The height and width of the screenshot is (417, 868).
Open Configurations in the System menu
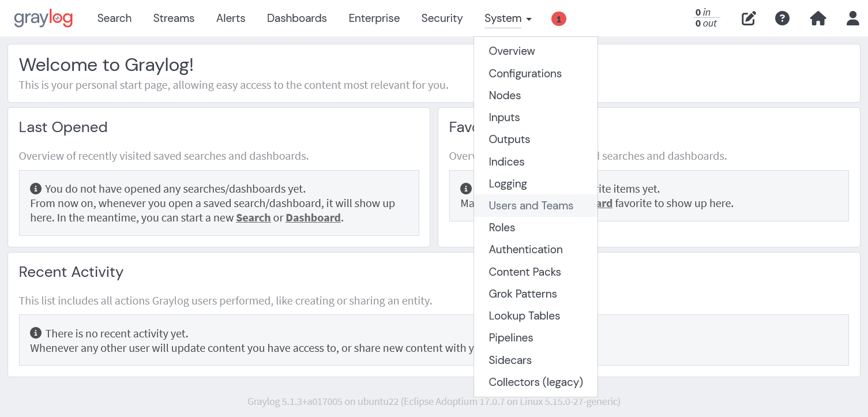tap(536, 73)
